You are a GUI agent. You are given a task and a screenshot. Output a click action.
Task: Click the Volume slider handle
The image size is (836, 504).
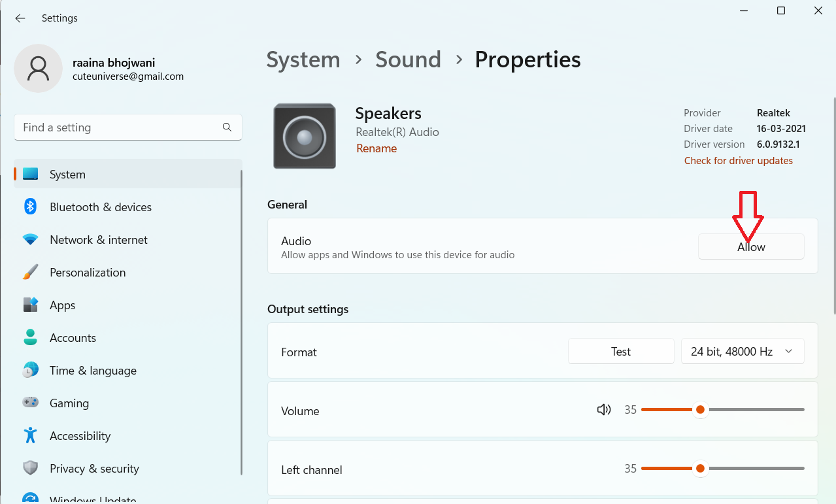(700, 410)
